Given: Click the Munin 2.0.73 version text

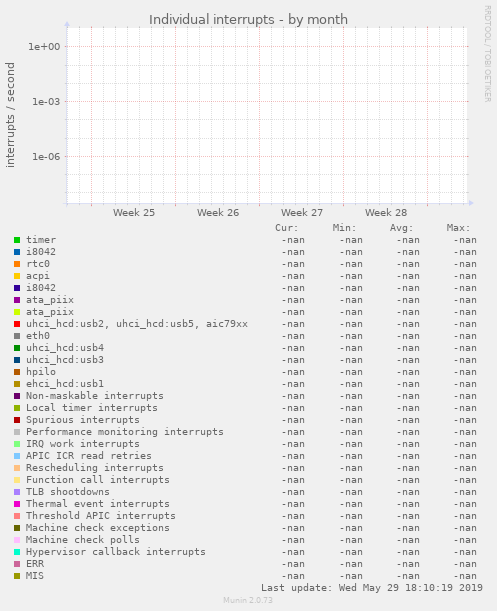Looking at the screenshot, I should (248, 600).
